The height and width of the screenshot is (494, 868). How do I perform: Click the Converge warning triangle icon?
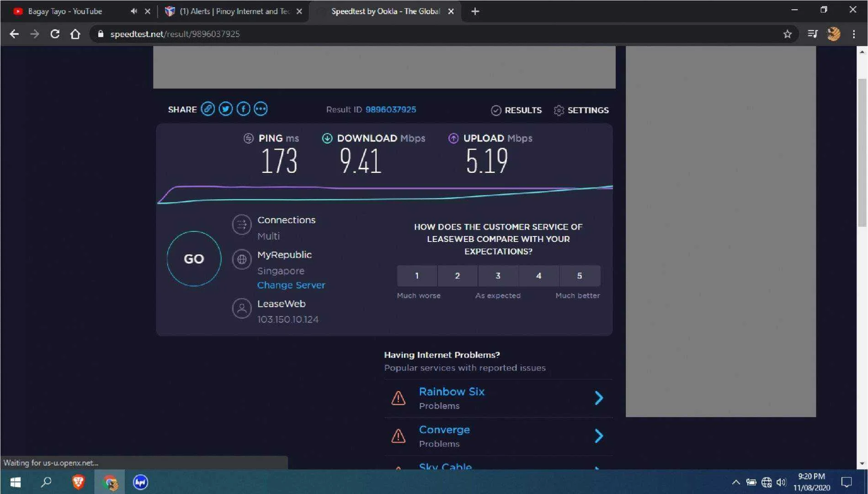(398, 436)
